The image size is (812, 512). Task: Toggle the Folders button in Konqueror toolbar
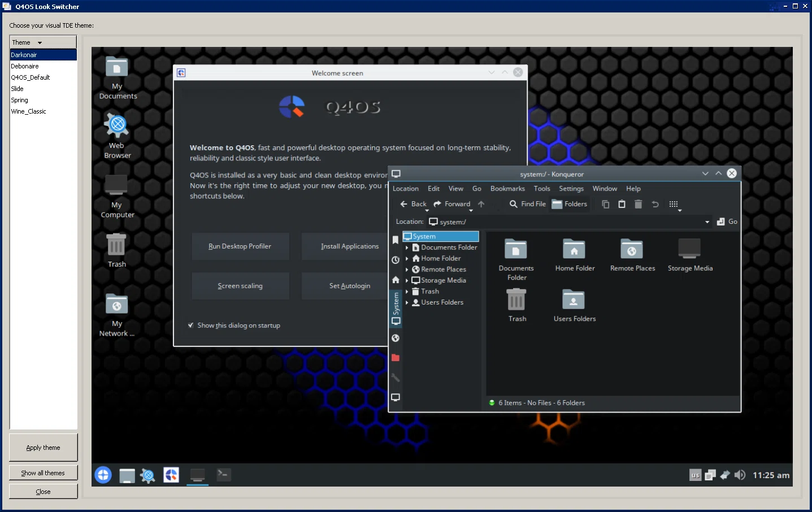570,204
